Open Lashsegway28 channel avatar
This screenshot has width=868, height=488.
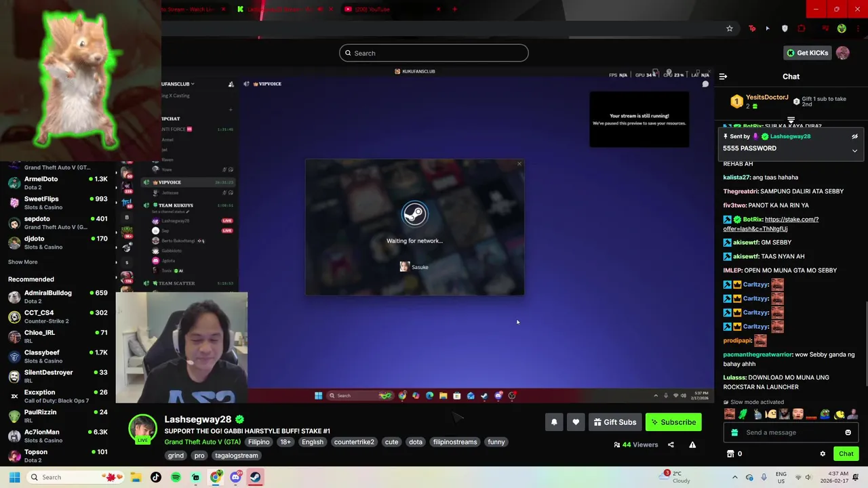point(142,428)
